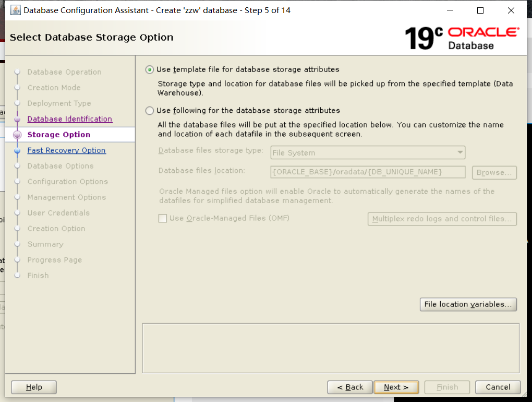Click the Creation Mode step
This screenshot has width=532, height=402.
54,88
